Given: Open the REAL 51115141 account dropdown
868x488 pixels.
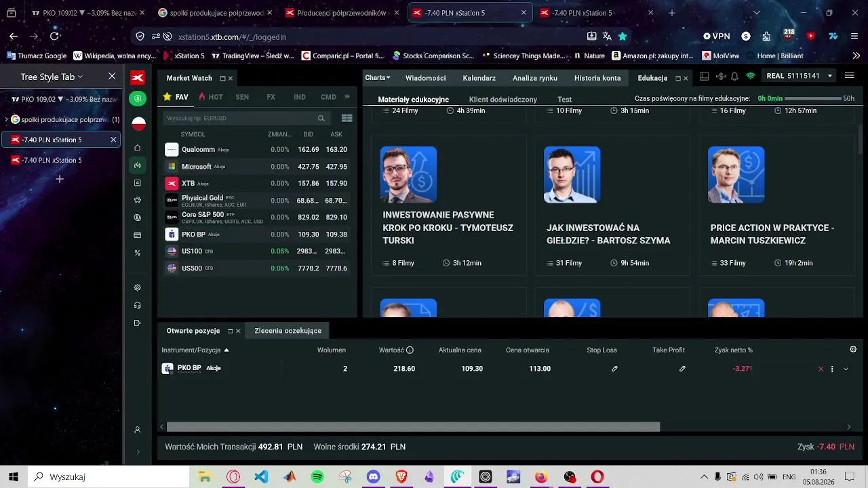Looking at the screenshot, I should 800,76.
